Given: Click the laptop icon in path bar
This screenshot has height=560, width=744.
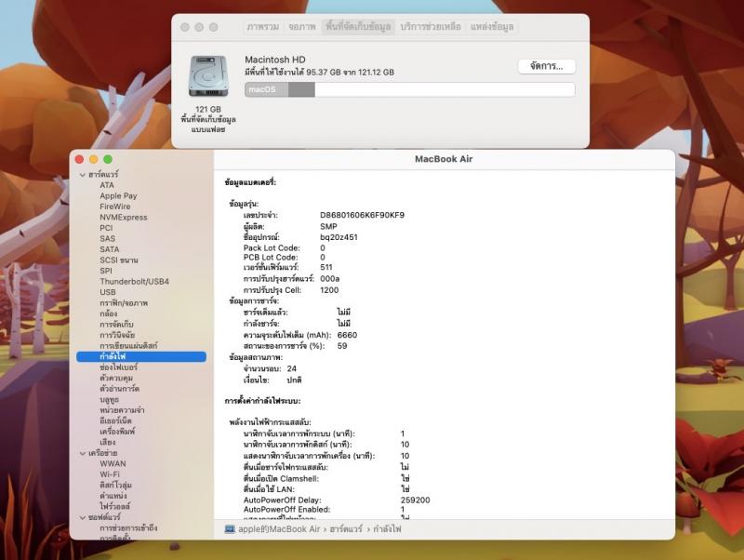Looking at the screenshot, I should pyautogui.click(x=230, y=528).
